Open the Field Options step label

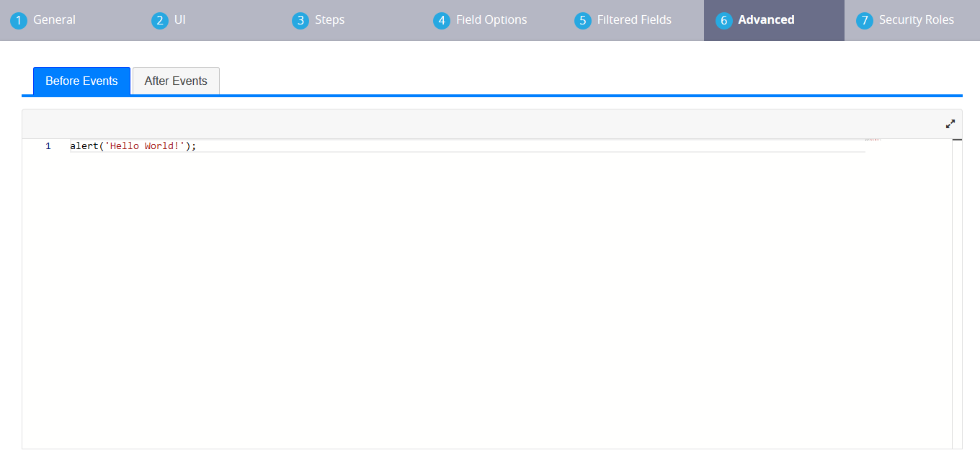[491, 20]
